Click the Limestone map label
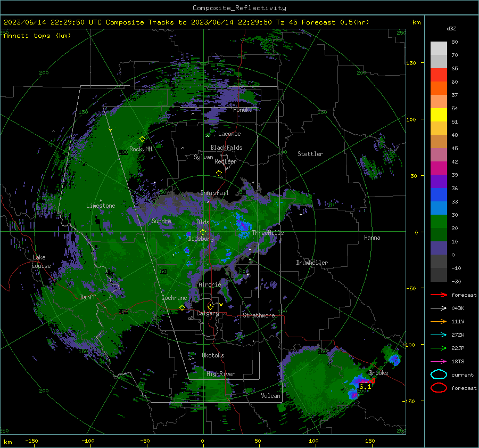Viewport: 479px width, 448px height. pyautogui.click(x=101, y=206)
